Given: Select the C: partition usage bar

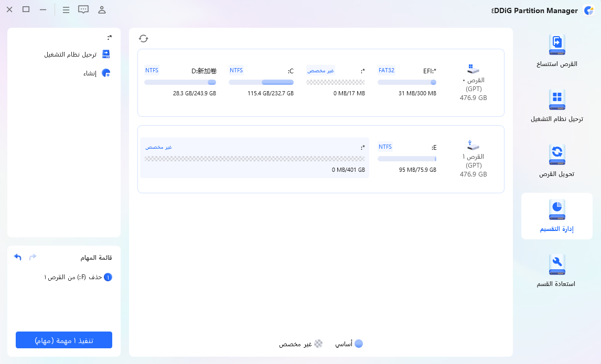Looking at the screenshot, I should coord(261,82).
